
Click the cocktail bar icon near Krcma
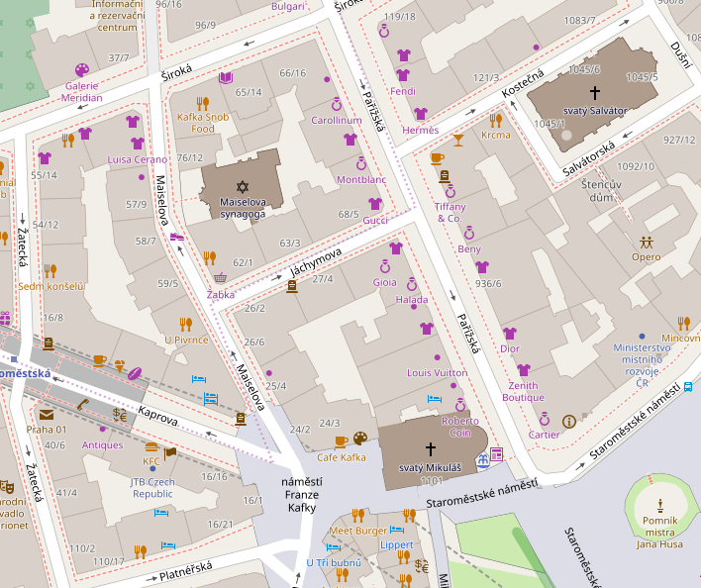[458, 141]
